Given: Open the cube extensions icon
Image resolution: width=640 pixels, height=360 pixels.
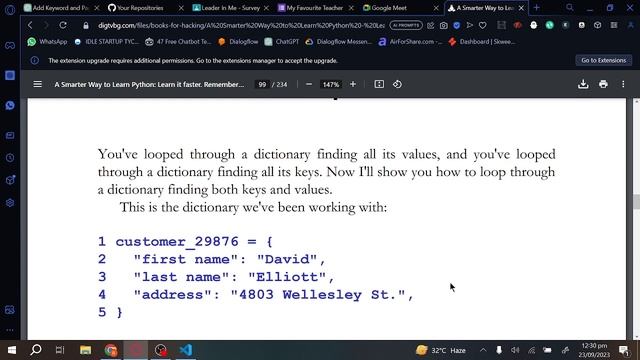Looking at the screenshot, I should pos(598,25).
